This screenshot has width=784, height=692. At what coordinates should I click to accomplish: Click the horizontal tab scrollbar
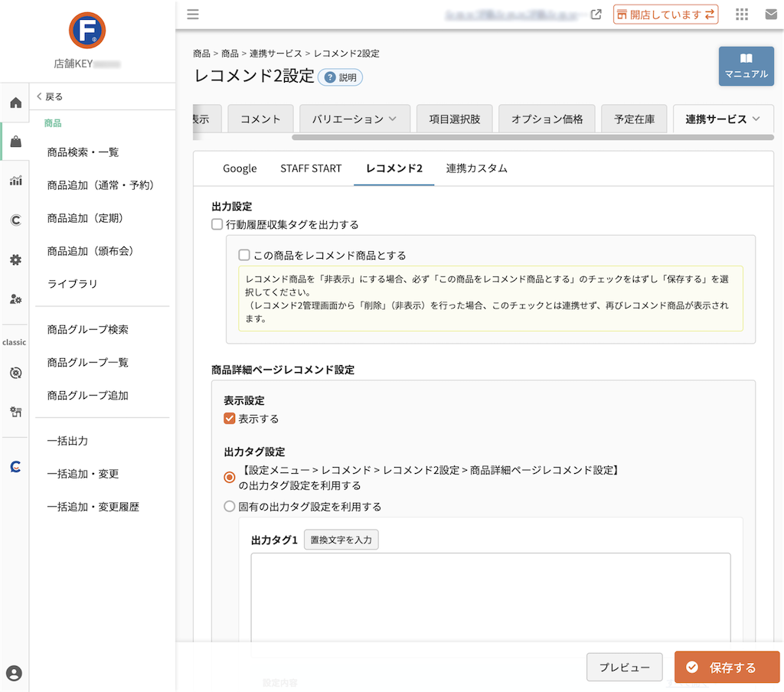click(x=533, y=138)
